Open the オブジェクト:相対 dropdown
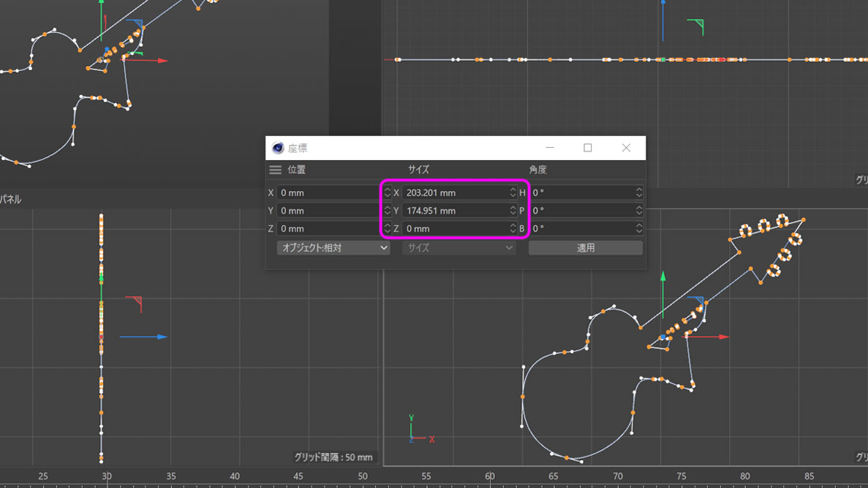 click(x=333, y=248)
